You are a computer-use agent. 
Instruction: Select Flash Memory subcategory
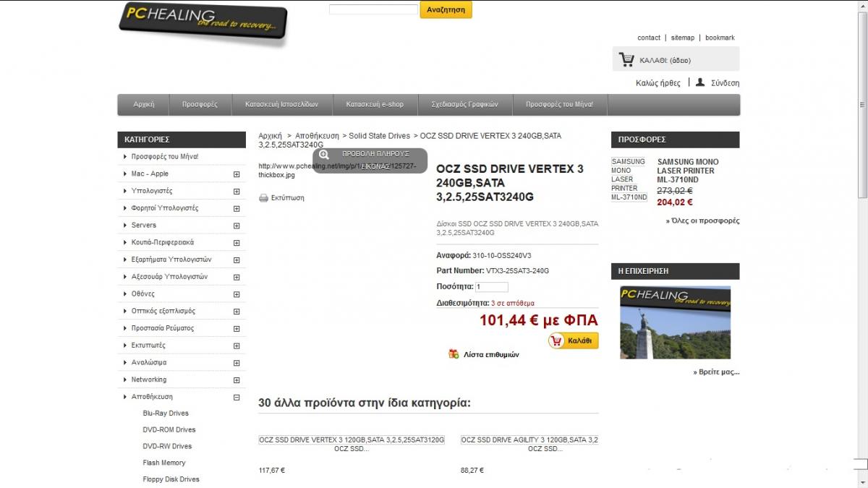164,463
